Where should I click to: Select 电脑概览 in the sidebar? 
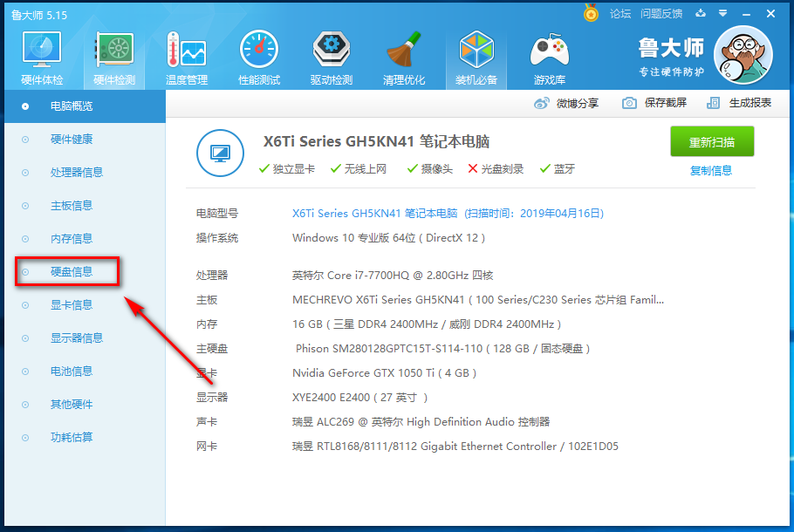(x=86, y=106)
